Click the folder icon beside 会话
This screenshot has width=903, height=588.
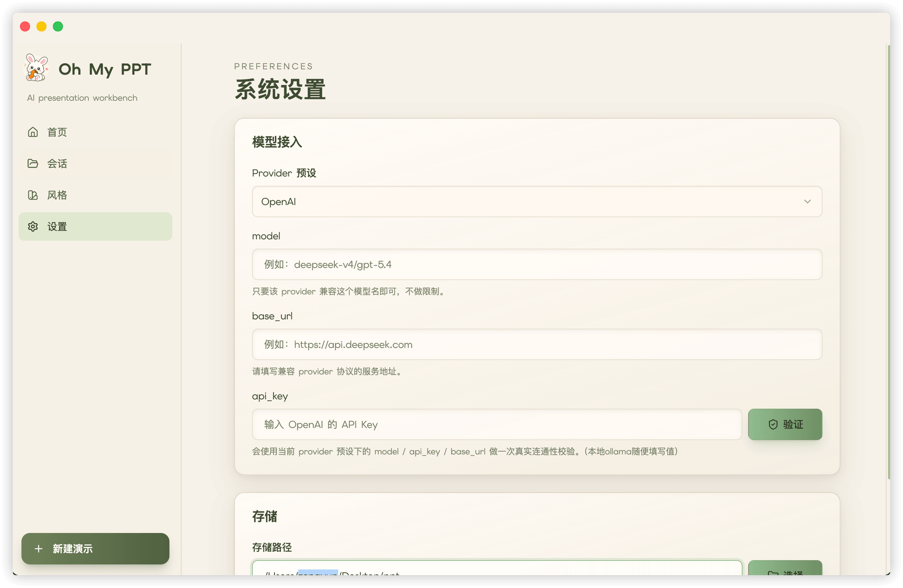[x=33, y=163]
